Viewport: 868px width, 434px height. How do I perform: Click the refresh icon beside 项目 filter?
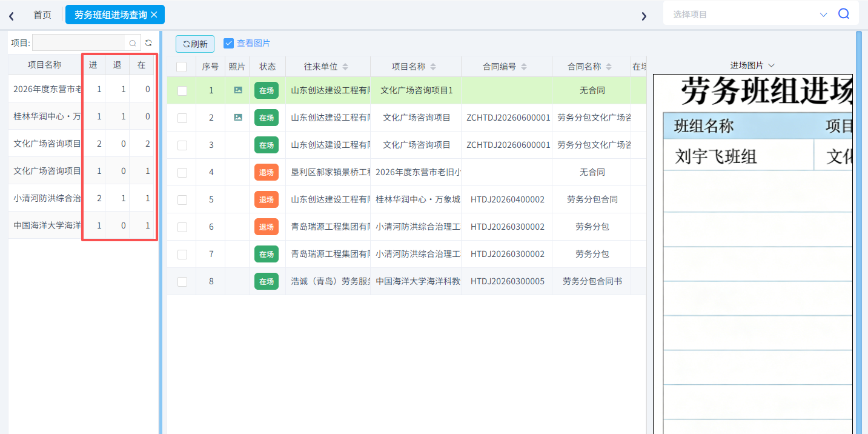pos(148,43)
